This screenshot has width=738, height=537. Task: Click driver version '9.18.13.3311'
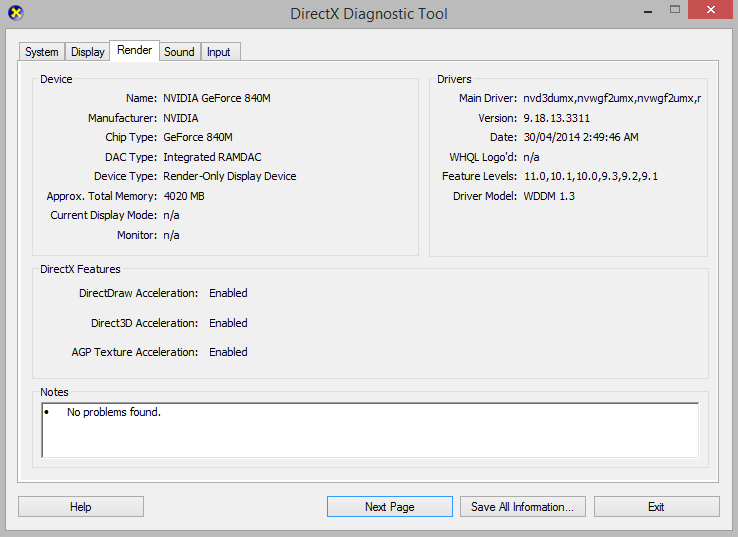(556, 118)
